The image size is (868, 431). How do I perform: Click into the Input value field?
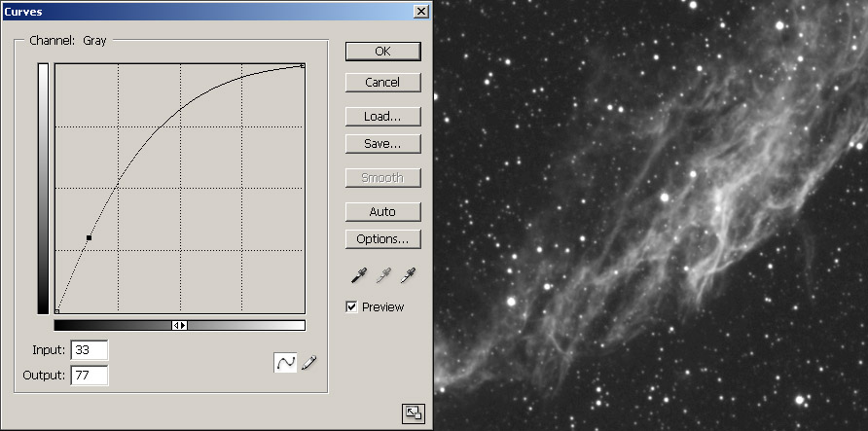[x=89, y=350]
